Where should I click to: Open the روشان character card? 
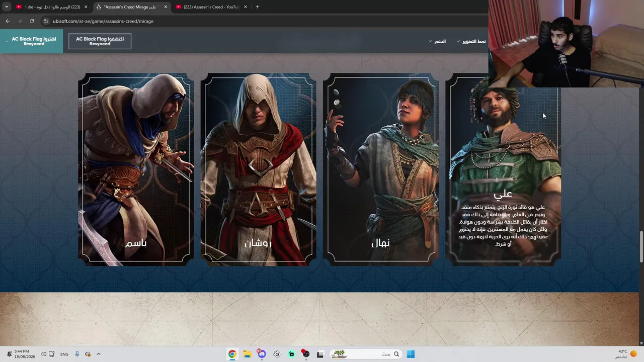click(259, 169)
